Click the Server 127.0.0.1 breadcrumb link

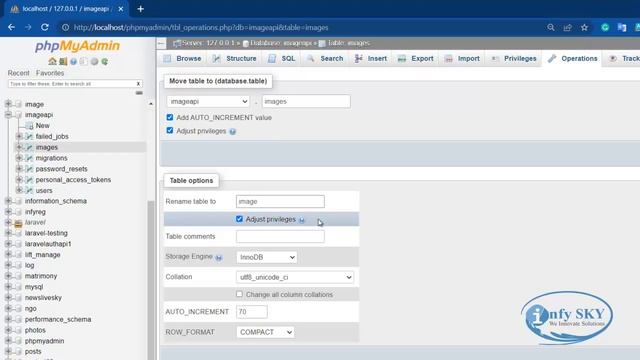(x=208, y=43)
